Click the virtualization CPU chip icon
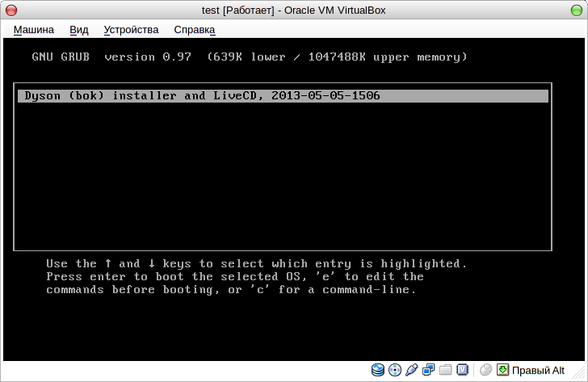The image size is (588, 382). 462,370
